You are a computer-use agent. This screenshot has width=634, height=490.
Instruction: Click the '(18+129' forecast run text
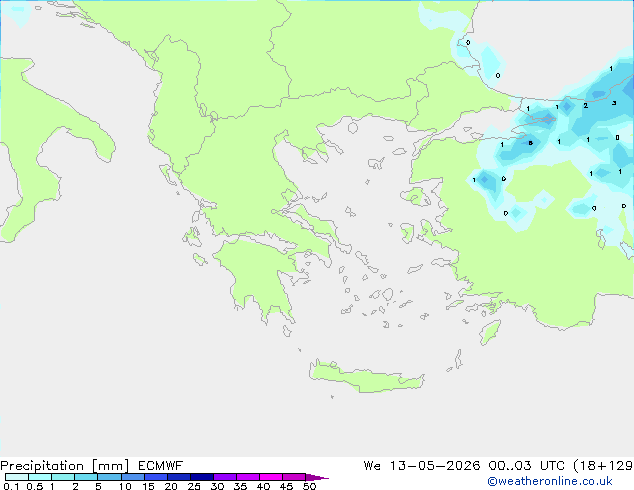603,466
